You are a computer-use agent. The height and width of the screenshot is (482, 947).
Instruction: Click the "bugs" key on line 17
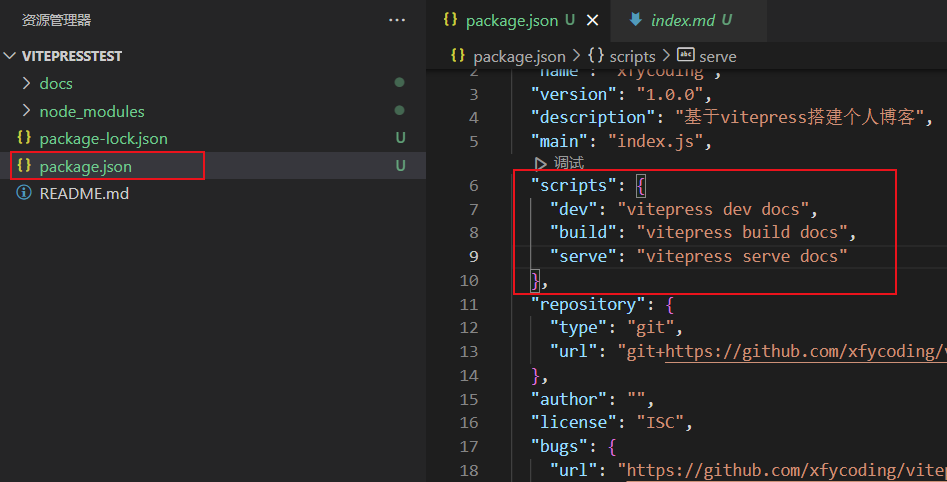(559, 446)
